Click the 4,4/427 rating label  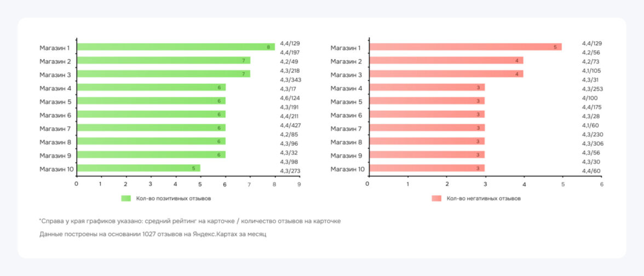pyautogui.click(x=290, y=125)
